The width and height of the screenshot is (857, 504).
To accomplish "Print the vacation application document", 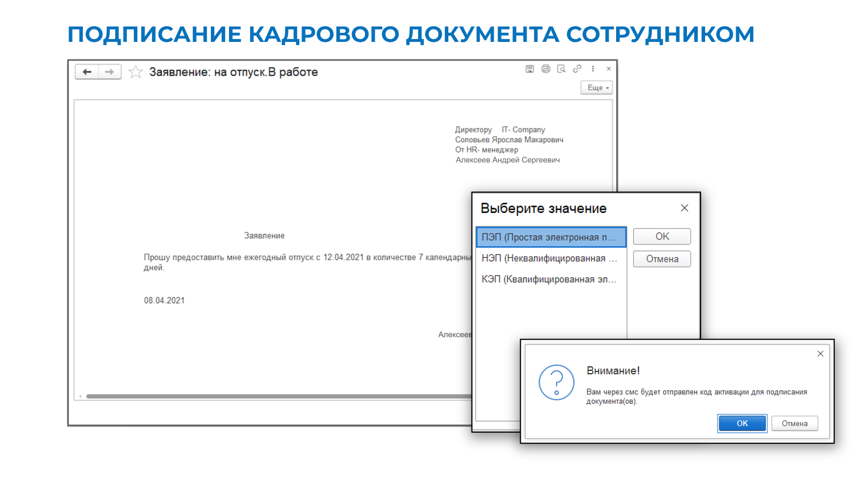I will (545, 69).
